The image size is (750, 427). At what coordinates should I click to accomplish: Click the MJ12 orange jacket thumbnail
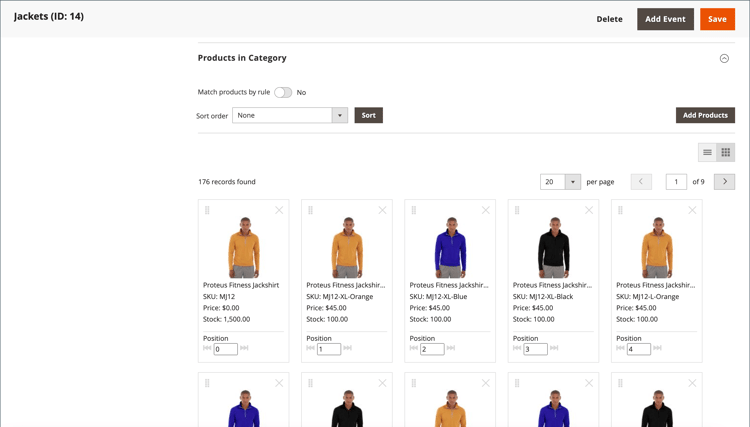[x=244, y=247]
